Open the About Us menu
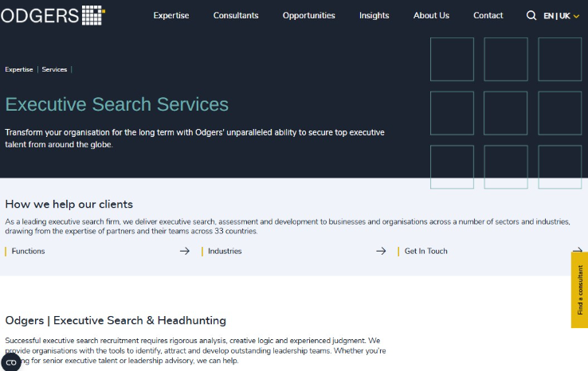 click(x=431, y=15)
